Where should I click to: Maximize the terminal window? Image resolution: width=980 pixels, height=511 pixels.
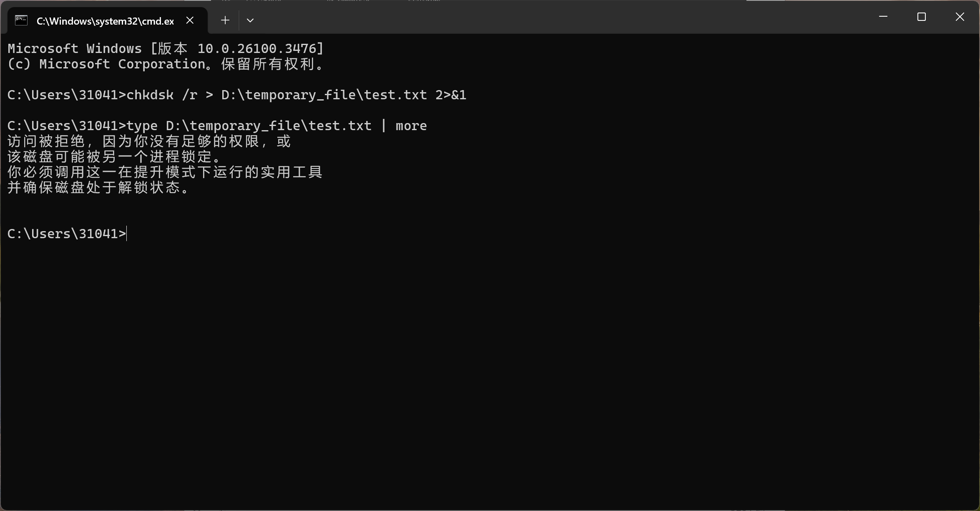(921, 17)
